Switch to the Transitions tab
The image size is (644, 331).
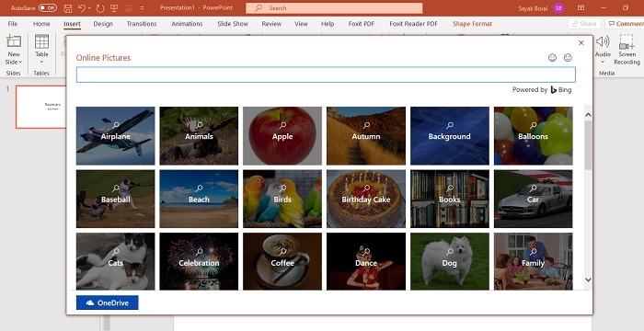(x=142, y=24)
